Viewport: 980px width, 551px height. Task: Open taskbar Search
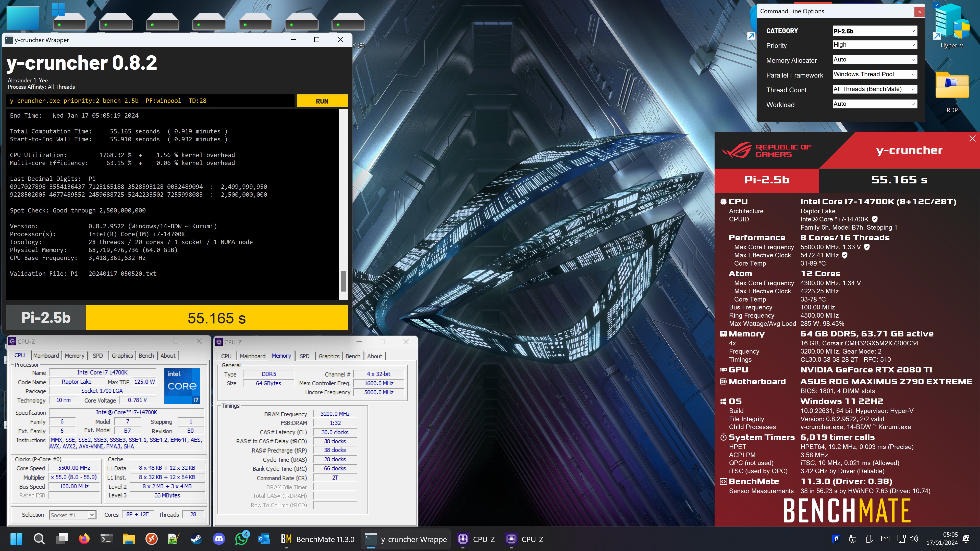[39, 539]
